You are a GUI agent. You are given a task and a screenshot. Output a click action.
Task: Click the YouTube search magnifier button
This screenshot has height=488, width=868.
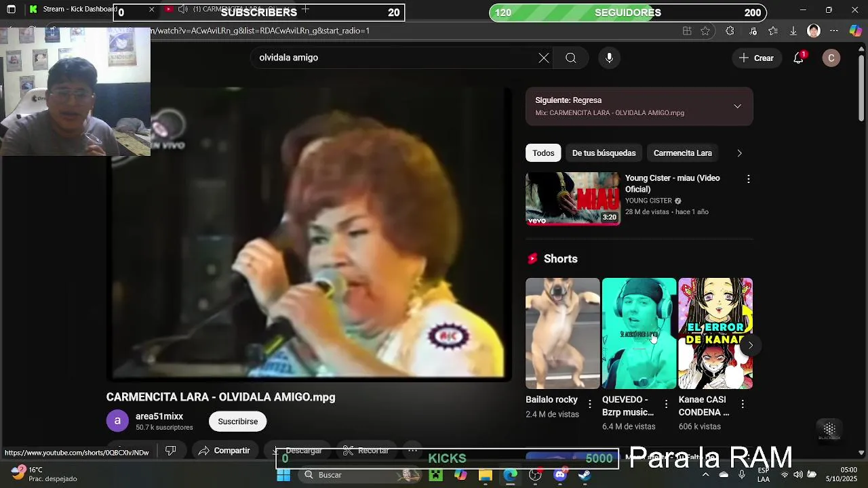[571, 58]
